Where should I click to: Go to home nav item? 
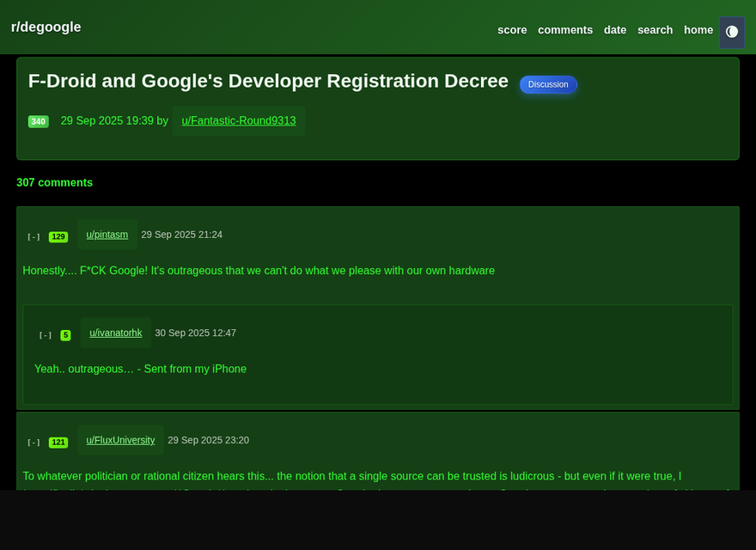point(698,30)
